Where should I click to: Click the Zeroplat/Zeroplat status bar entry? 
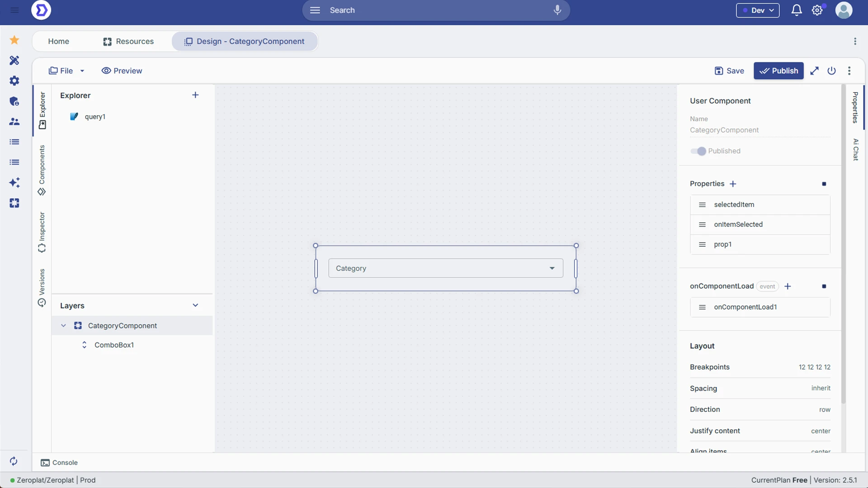pyautogui.click(x=45, y=480)
